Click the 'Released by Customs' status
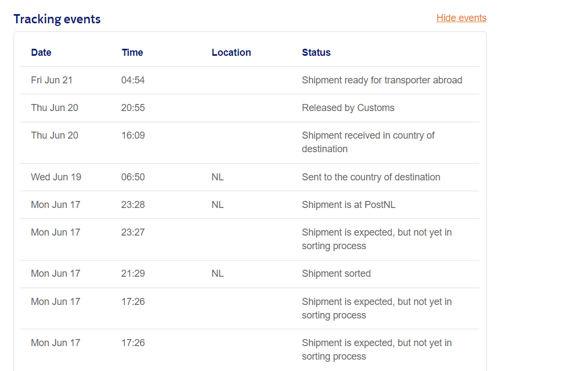This screenshot has height=371, width=588. [348, 108]
